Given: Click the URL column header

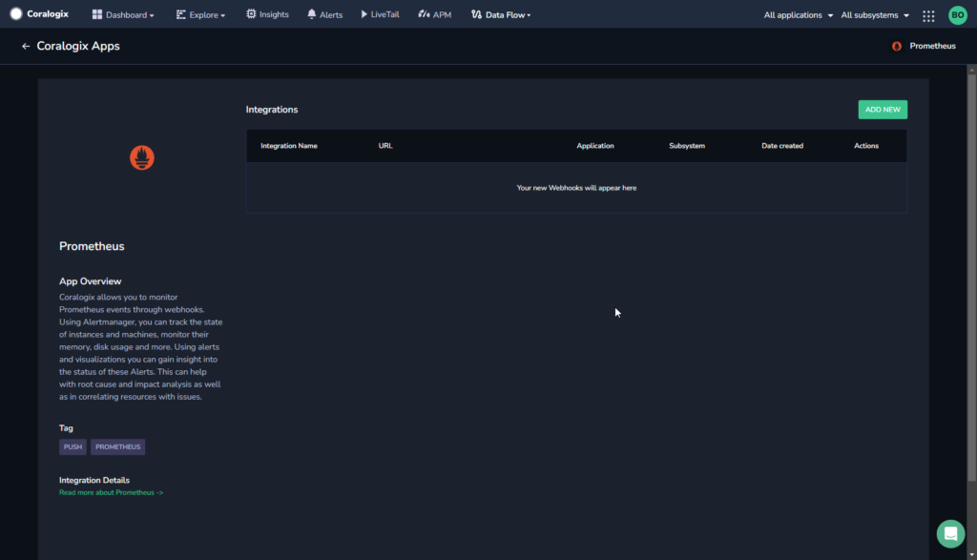Looking at the screenshot, I should (385, 146).
